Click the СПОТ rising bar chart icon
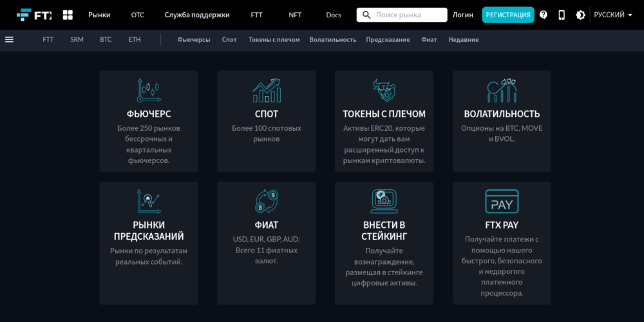Screen dimensions: 644x322 click(x=266, y=90)
